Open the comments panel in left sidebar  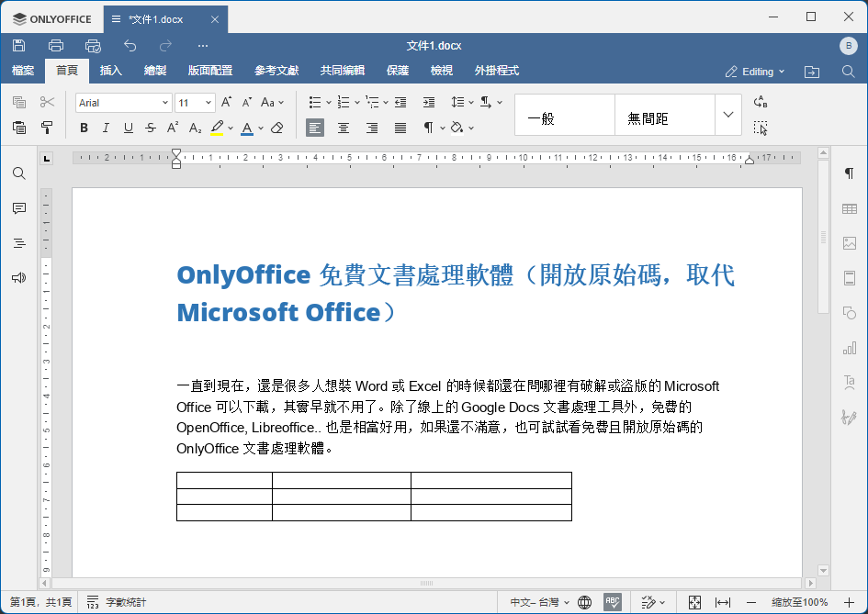click(19, 208)
